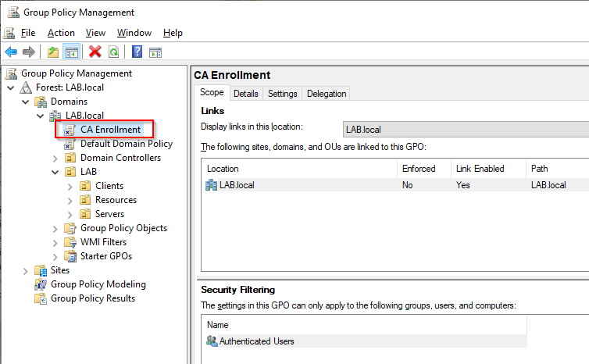Open the Help menu
This screenshot has width=589, height=364.
point(173,33)
